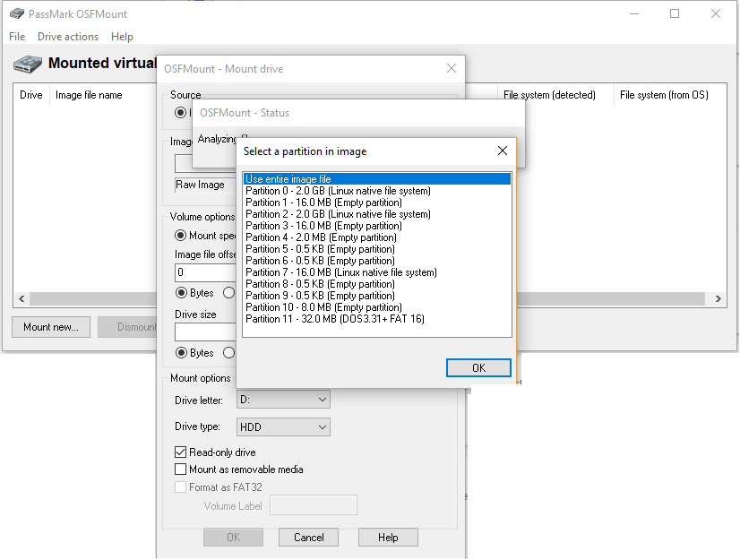Open the Drive type HDD dropdown
Screen dimensions: 740x560
click(x=283, y=426)
